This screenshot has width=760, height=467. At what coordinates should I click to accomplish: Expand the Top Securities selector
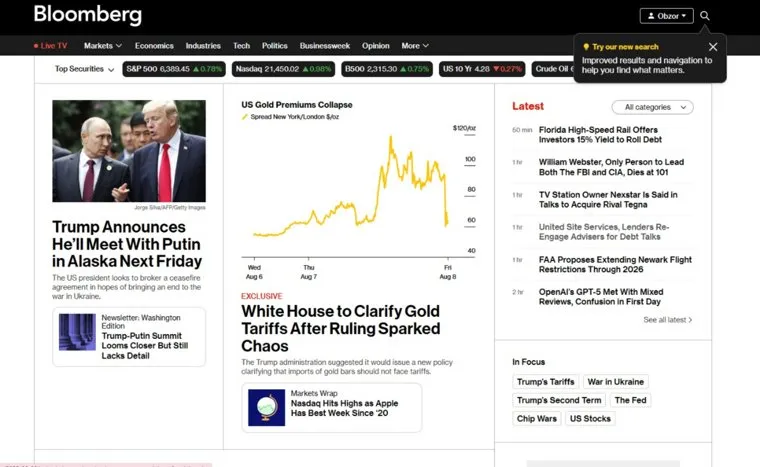click(83, 69)
